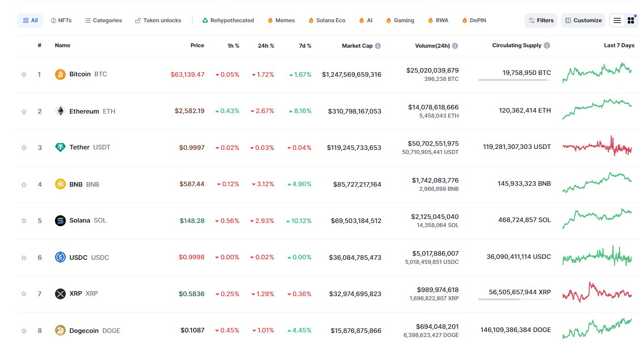
Task: Select the Gaming category
Action: (400, 20)
